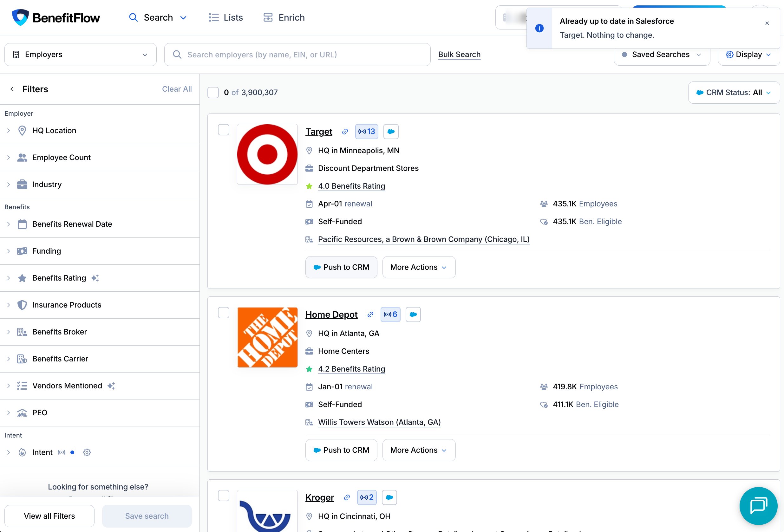Open the chat widget bubble
The image size is (784, 532).
click(758, 506)
